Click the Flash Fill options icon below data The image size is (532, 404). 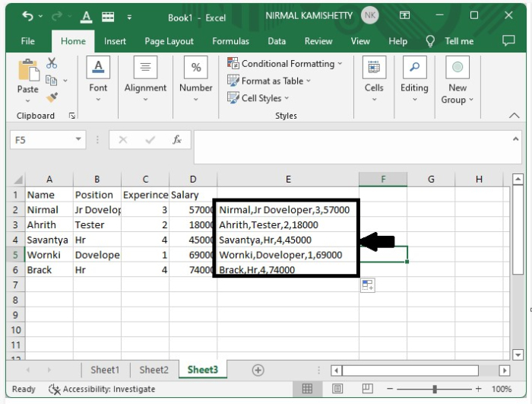click(367, 285)
